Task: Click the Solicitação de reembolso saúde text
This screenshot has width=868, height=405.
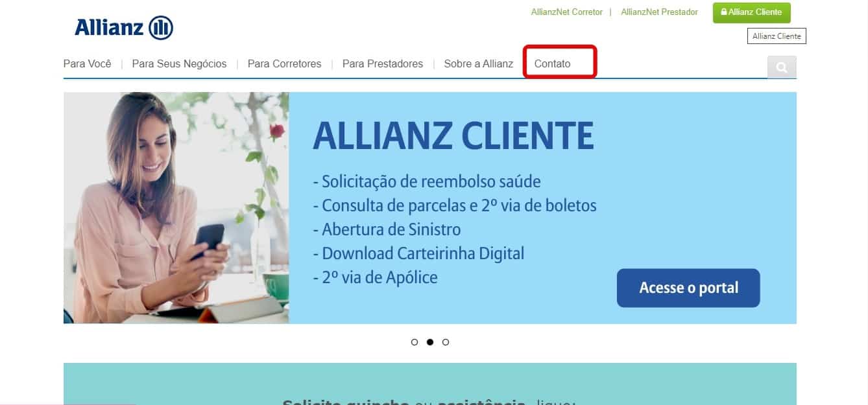Action: point(427,181)
